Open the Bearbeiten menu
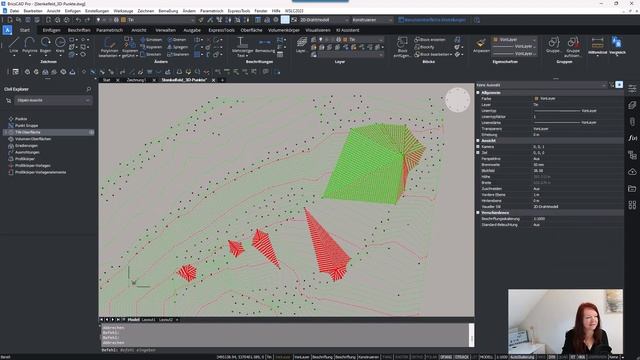 tap(33, 11)
